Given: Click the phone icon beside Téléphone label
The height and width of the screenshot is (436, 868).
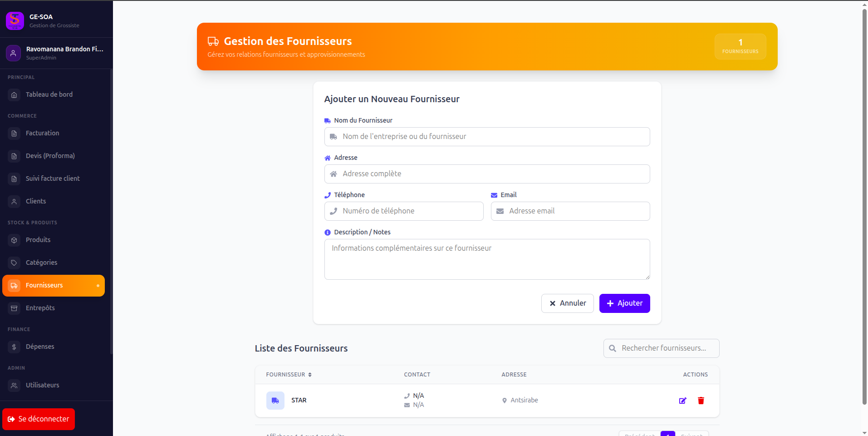Looking at the screenshot, I should [x=328, y=195].
